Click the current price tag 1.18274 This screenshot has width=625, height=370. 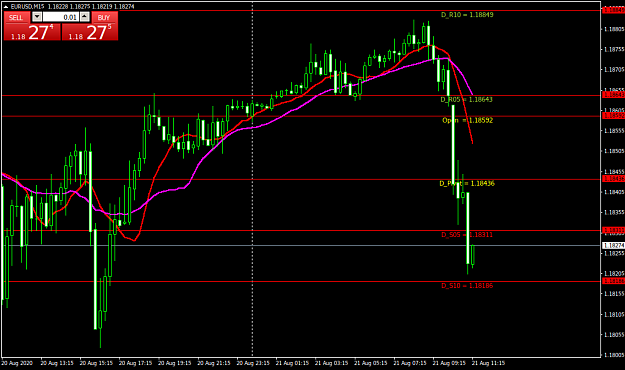613,246
